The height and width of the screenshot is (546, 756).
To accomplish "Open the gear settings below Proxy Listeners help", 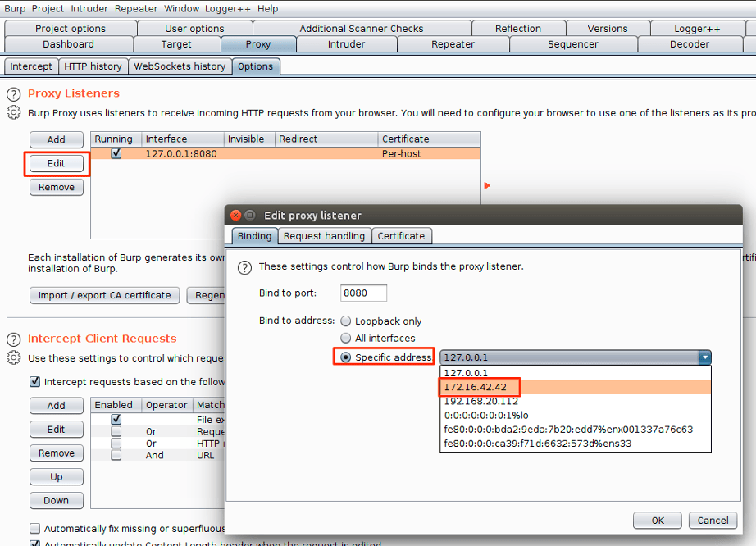I will [13, 112].
